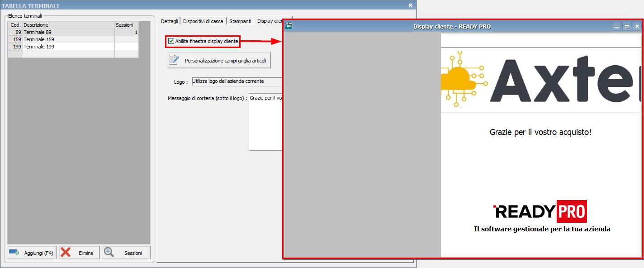Click the red X icon on Elimina
This screenshot has height=268, width=644.
click(x=66, y=253)
